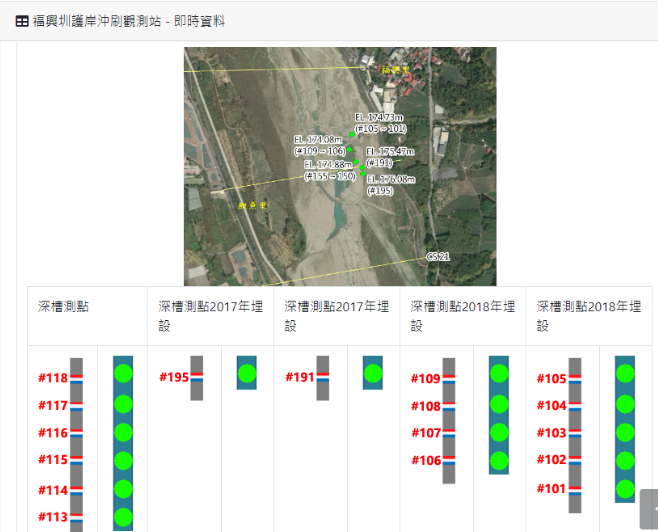Screen dimensions: 658x532
Task: Click the table icon beside the station title
Action: [x=22, y=21]
